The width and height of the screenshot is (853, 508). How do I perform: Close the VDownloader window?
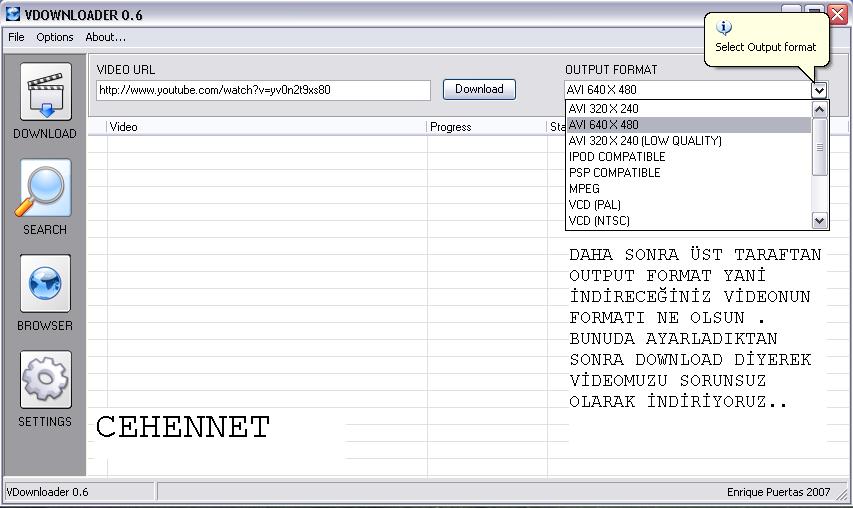coord(838,14)
